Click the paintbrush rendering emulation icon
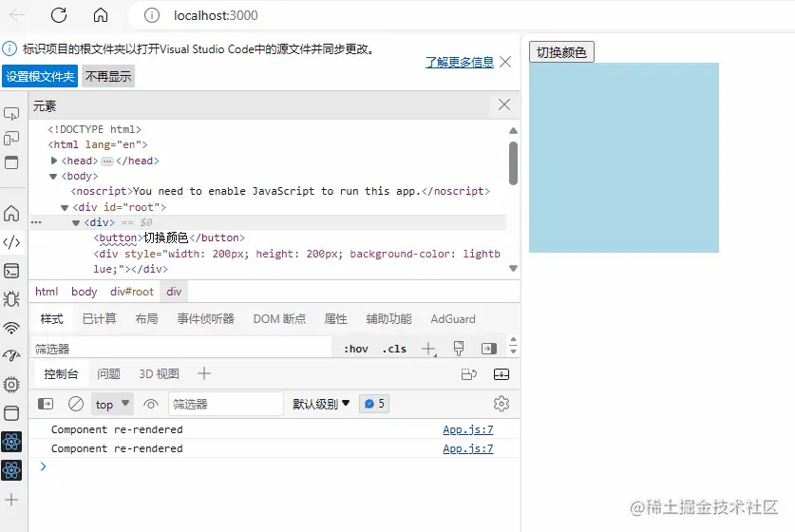This screenshot has width=795, height=532. coord(459,349)
